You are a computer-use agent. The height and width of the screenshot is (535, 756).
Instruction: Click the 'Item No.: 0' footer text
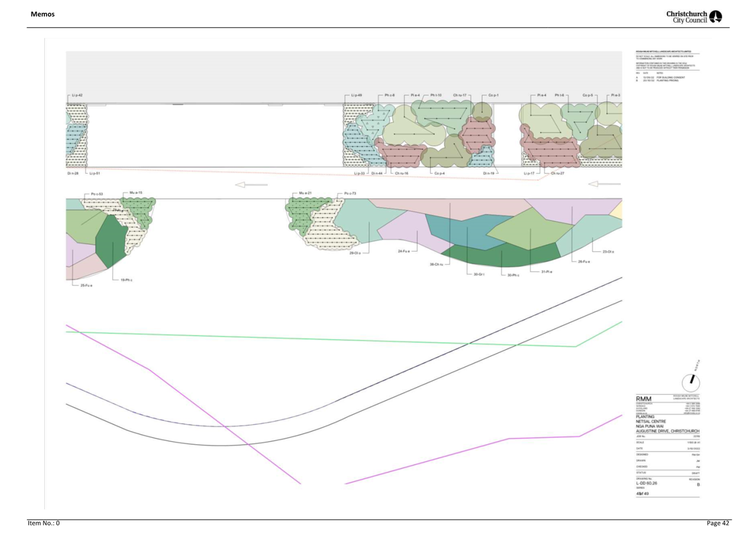[44, 523]
